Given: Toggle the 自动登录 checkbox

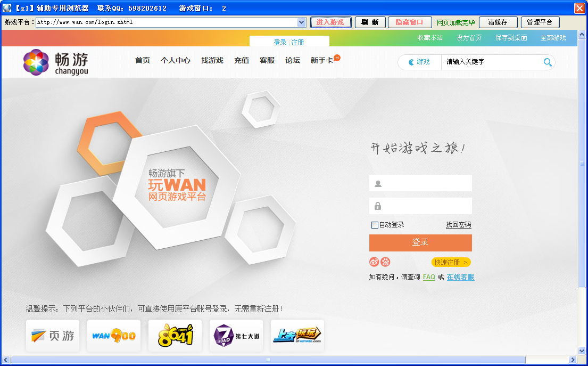Looking at the screenshot, I should pos(374,225).
